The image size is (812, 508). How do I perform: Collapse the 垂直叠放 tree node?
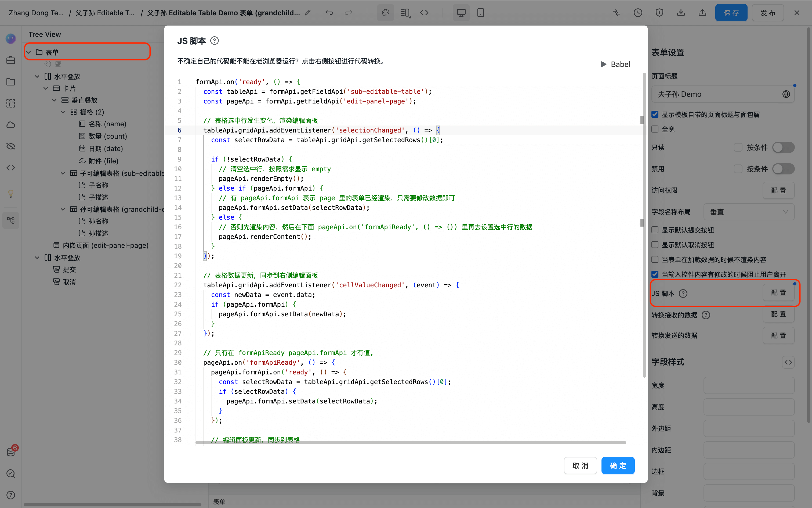point(54,100)
